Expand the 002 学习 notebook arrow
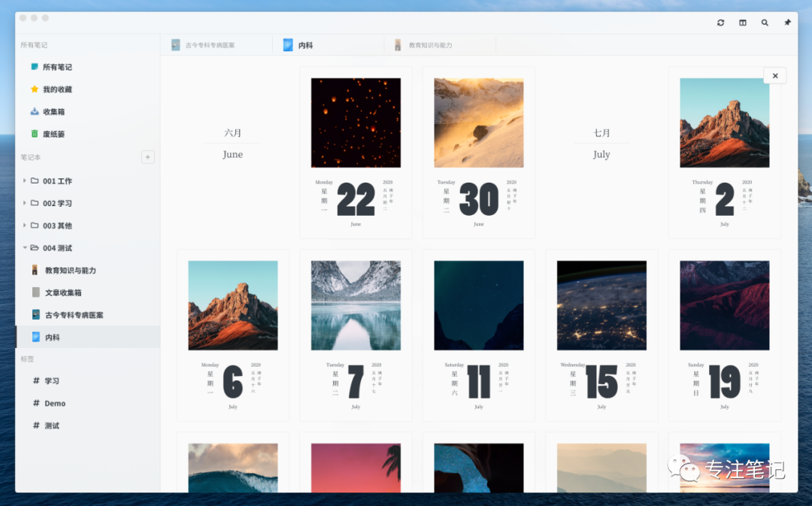 pyautogui.click(x=24, y=203)
